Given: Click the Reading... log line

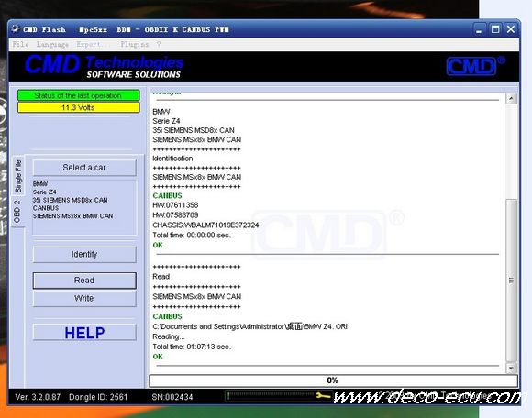Looking at the screenshot, I should [169, 336].
